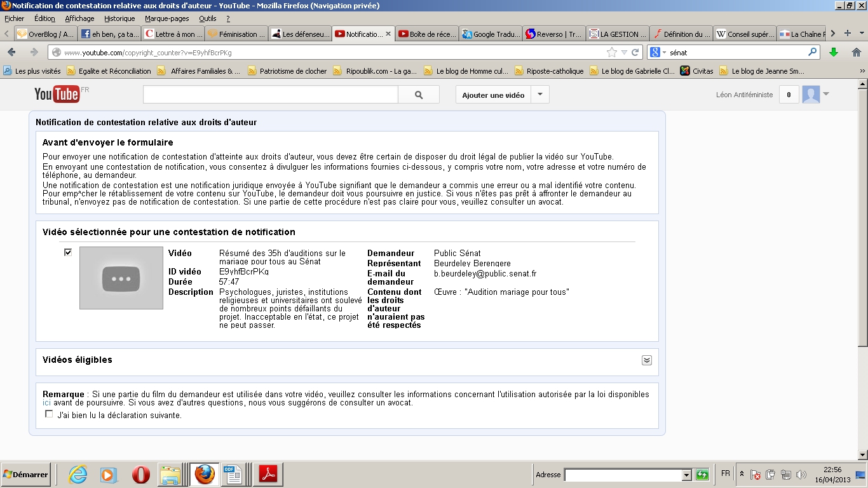Open Windows Explorer folder in taskbar
Viewport: 868px width, 488px height.
coord(170,475)
